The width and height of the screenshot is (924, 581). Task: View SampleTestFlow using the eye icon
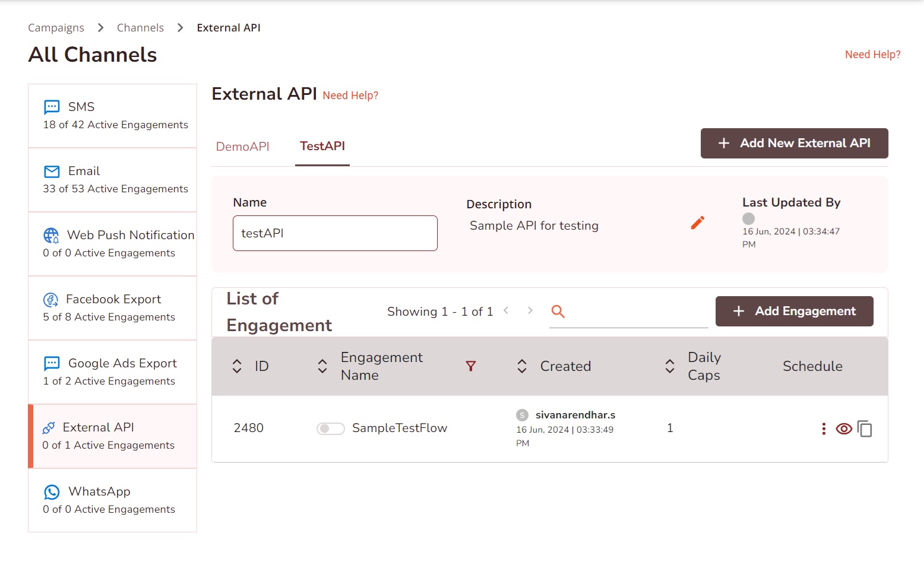[x=844, y=428]
